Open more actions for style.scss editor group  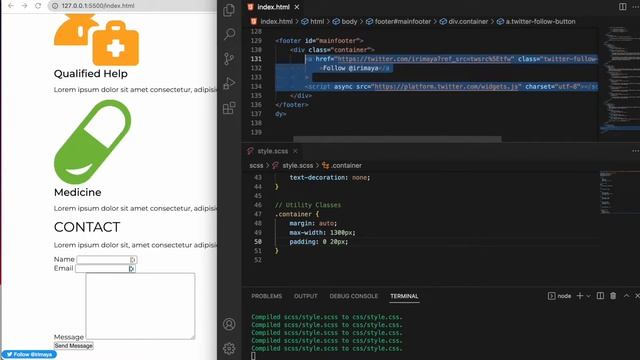pyautogui.click(x=636, y=151)
